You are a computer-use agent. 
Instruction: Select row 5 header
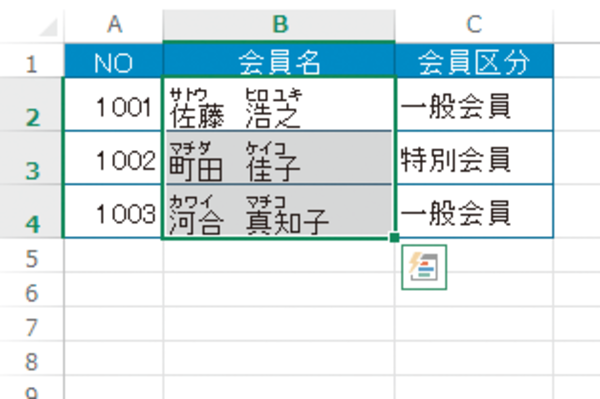[32, 256]
